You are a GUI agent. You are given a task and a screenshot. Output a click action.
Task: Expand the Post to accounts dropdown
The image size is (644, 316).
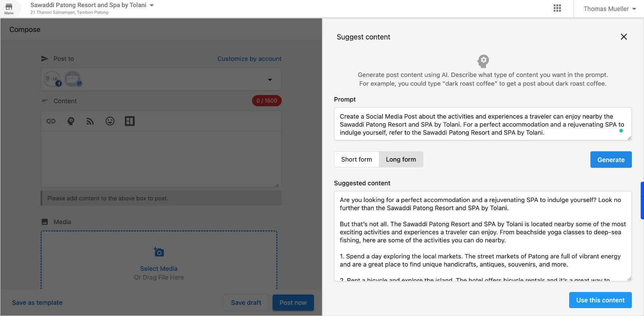[270, 80]
